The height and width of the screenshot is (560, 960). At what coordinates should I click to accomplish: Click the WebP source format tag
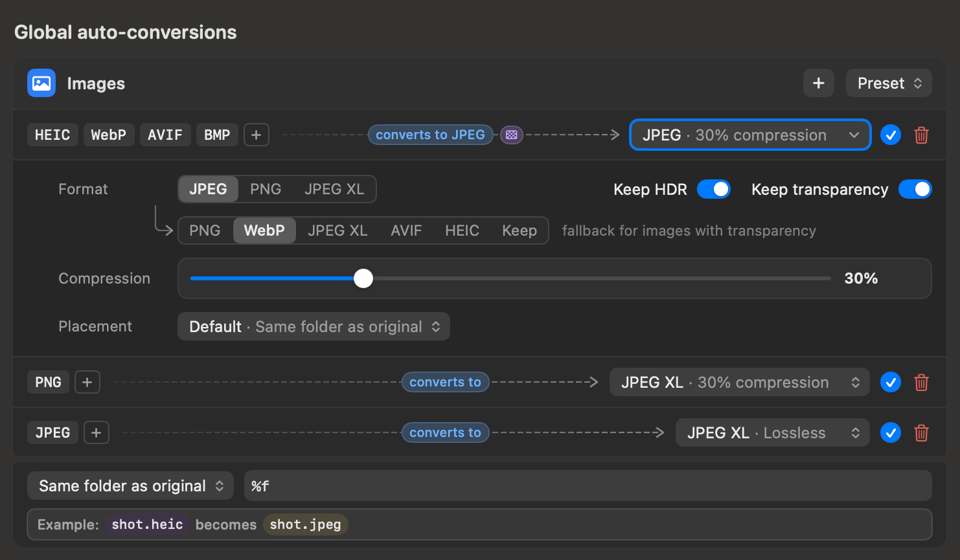(x=109, y=135)
